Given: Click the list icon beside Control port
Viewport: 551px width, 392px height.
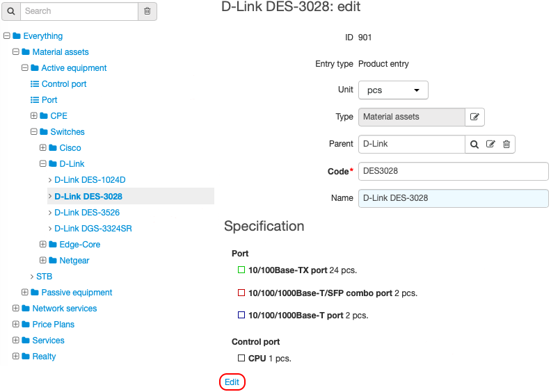Looking at the screenshot, I should [35, 84].
